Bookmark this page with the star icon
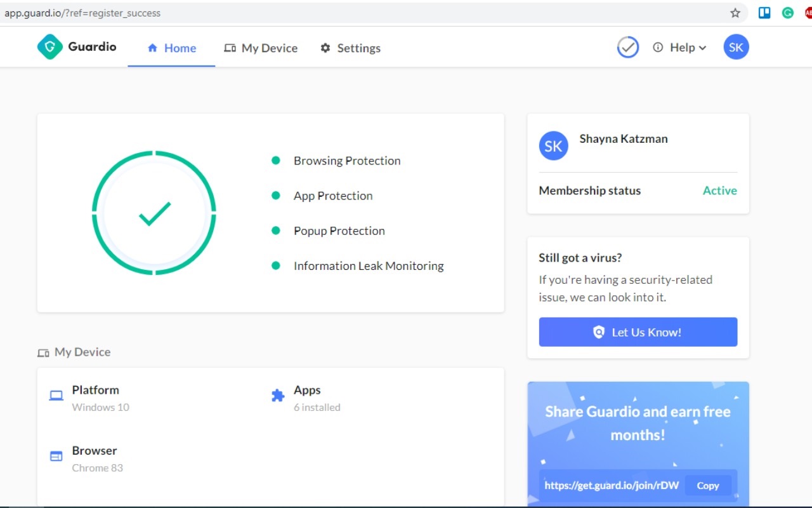Viewport: 812px width, 508px height. 735,13
